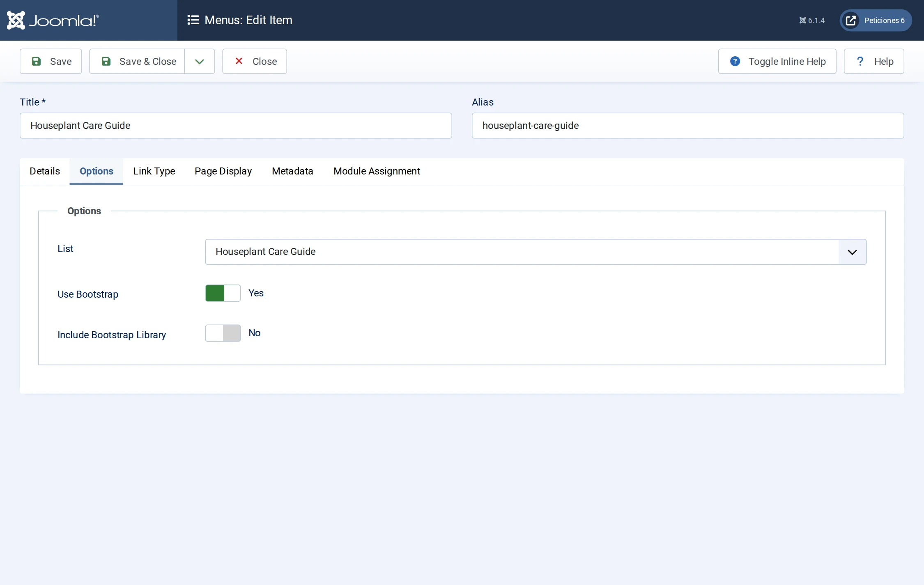
Task: Toggle Inline Help
Action: pos(777,61)
